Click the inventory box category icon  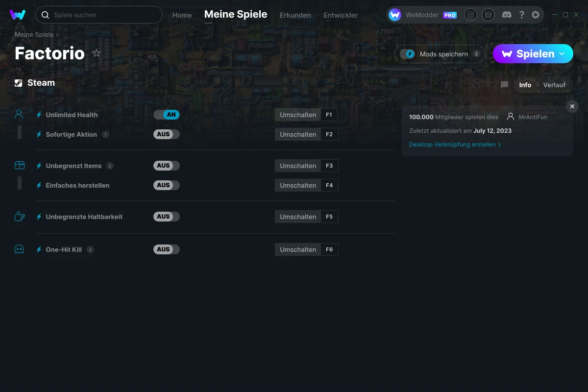19,166
